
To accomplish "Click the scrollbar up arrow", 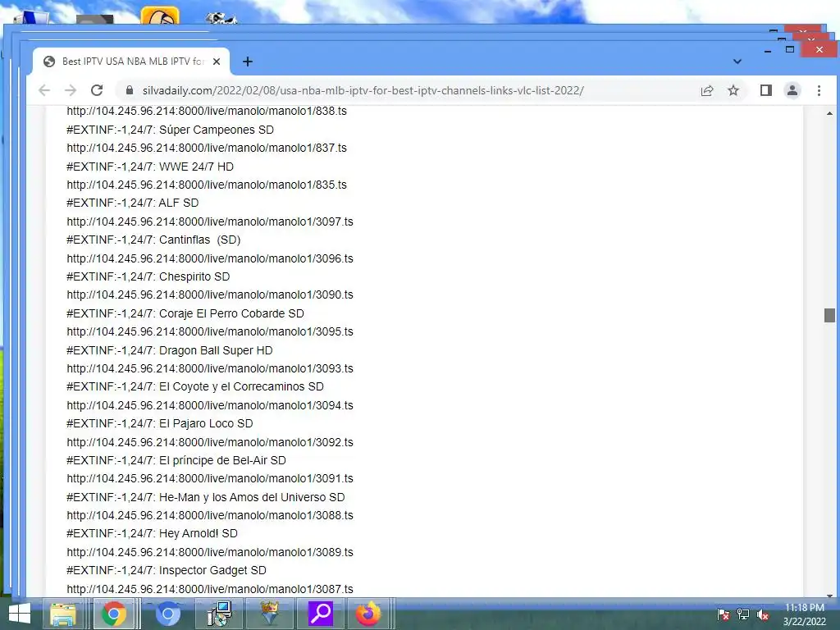I will point(829,113).
